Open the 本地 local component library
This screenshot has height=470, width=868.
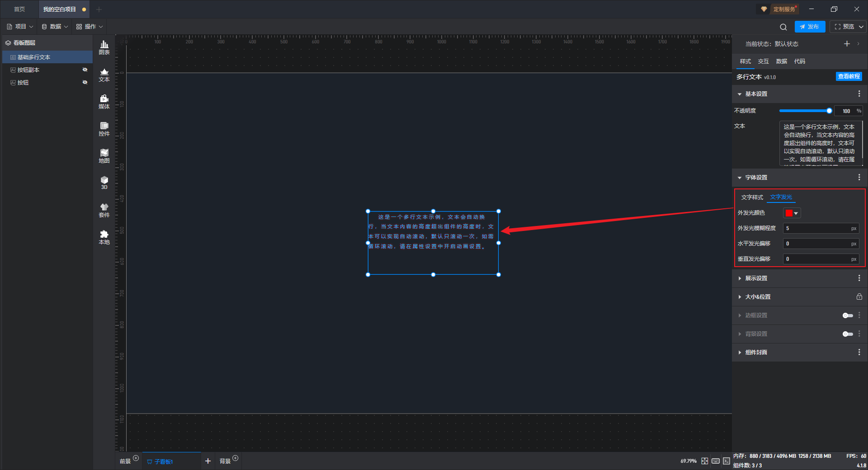click(x=104, y=237)
